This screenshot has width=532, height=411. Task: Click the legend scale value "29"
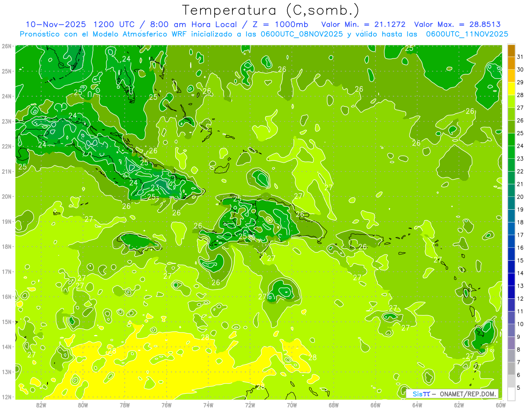coord(520,82)
